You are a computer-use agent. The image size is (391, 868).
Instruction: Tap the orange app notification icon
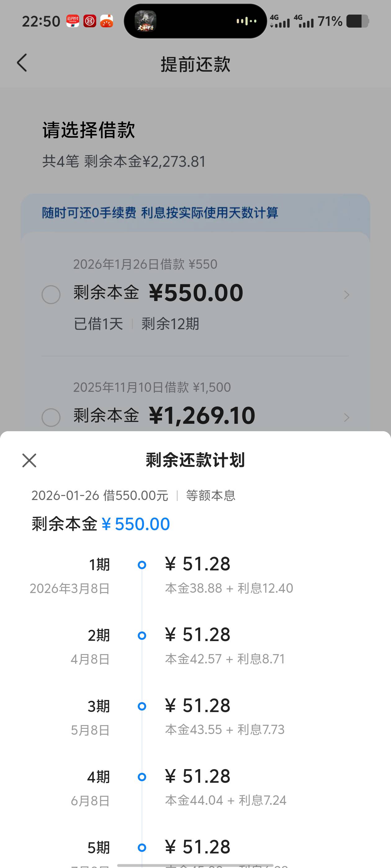tap(107, 22)
